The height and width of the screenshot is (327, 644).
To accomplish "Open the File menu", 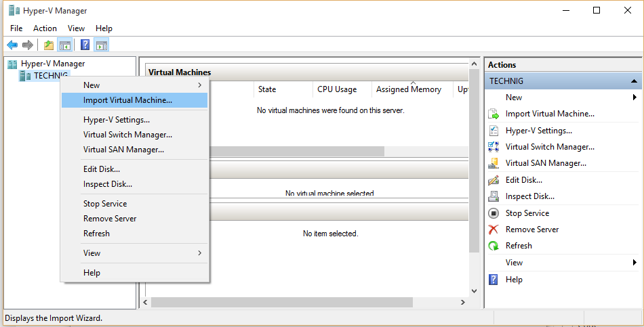I will tap(16, 28).
